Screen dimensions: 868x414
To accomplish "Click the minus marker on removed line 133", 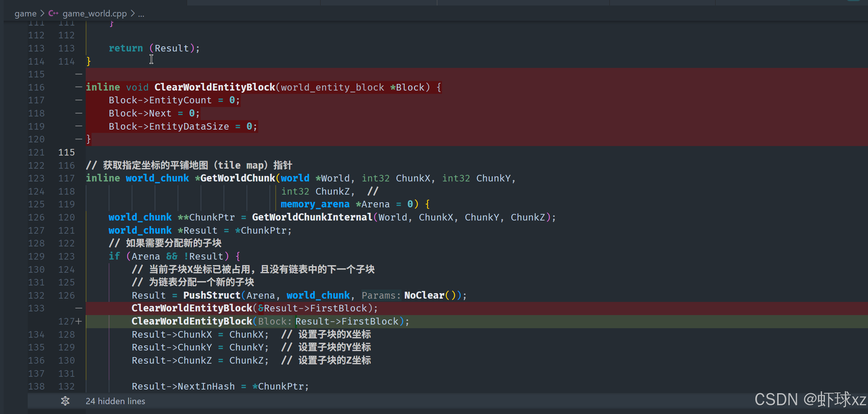I will [79, 308].
